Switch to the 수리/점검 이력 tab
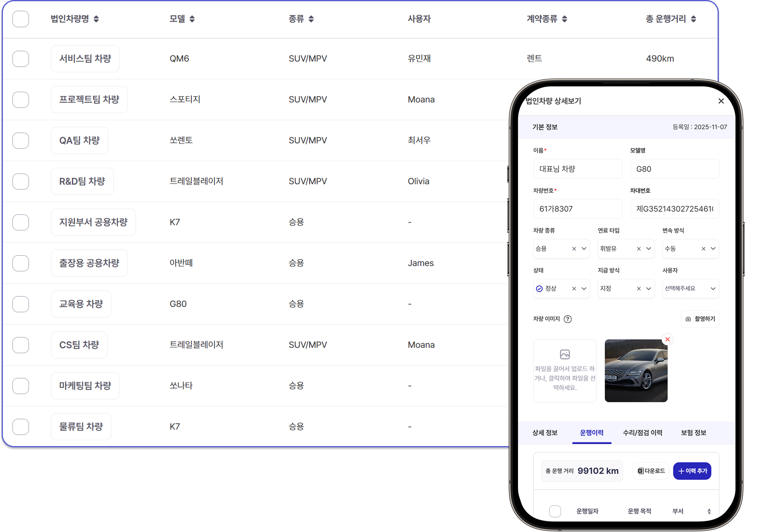761x532 pixels. 642,432
